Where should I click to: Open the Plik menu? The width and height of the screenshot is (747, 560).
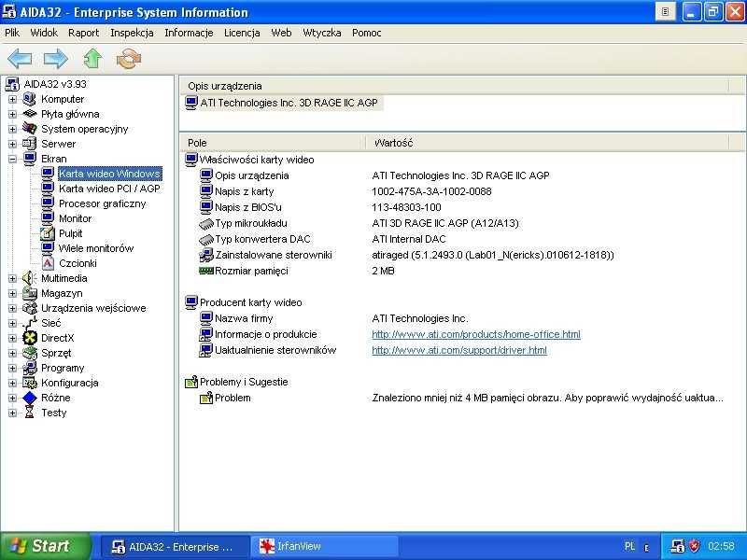[x=12, y=33]
